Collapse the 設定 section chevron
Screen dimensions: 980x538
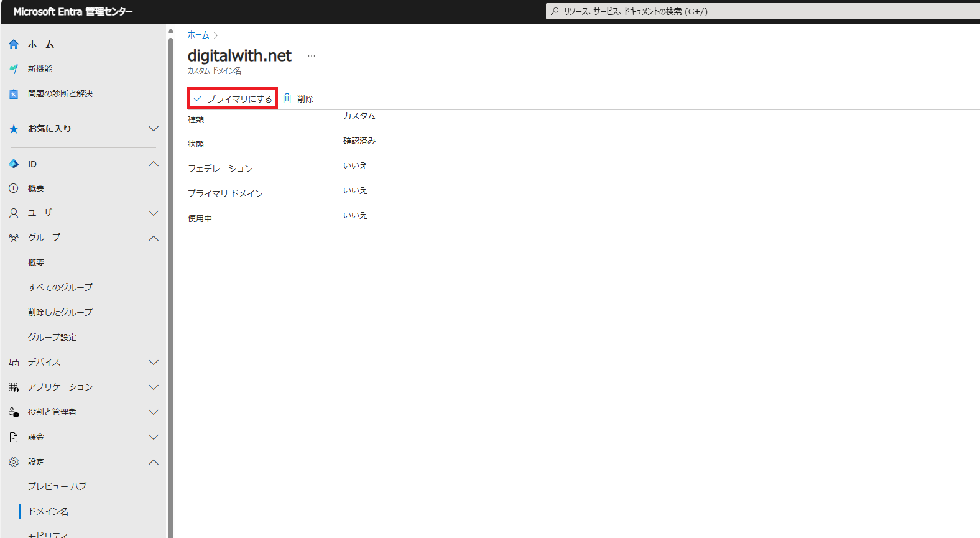[x=154, y=462]
